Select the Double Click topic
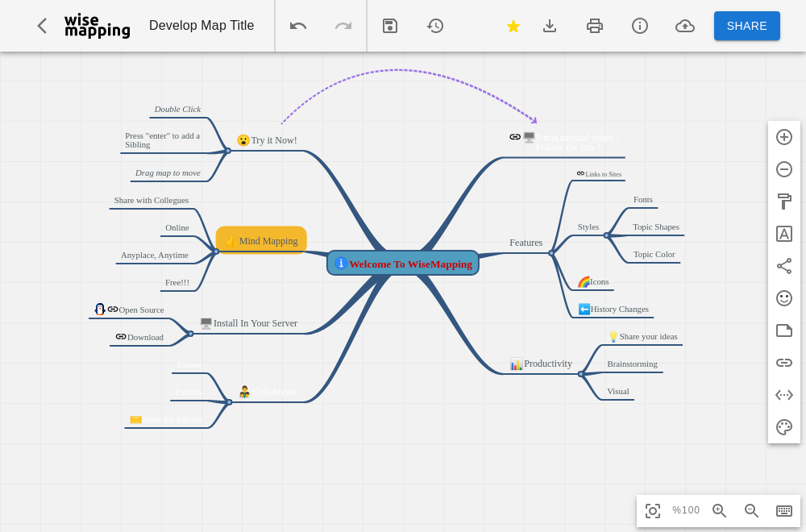The height and width of the screenshot is (532, 806). (178, 109)
